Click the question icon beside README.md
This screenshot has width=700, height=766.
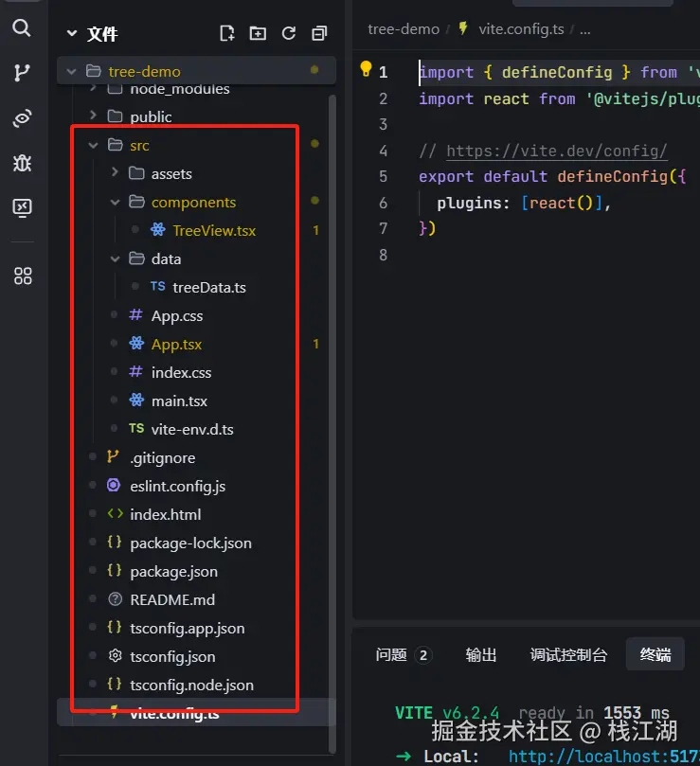pyautogui.click(x=115, y=599)
